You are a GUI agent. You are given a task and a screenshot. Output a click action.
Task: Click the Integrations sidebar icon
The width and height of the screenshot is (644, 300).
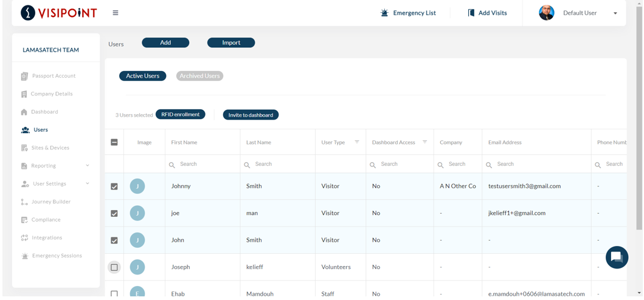(x=24, y=237)
